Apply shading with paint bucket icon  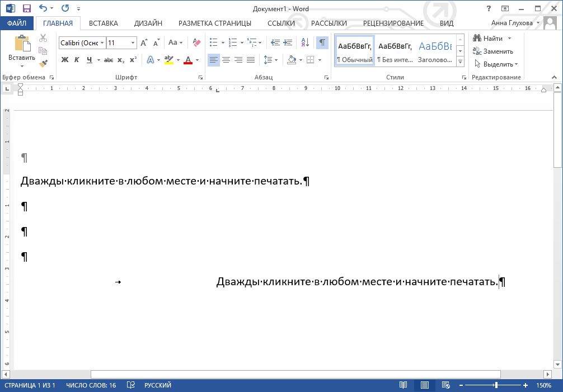coord(292,60)
